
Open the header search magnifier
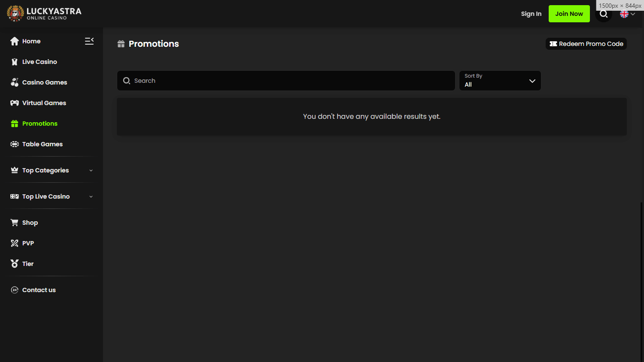(604, 14)
